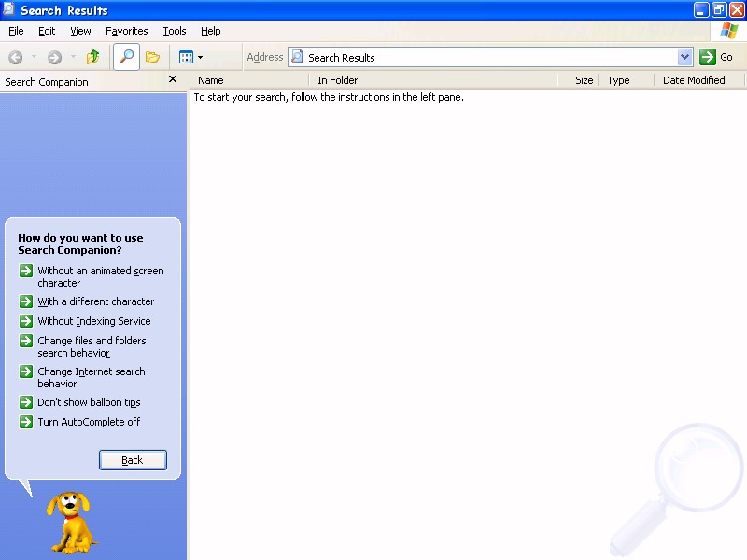Open the File menu
The width and height of the screenshot is (747, 560).
[x=16, y=31]
